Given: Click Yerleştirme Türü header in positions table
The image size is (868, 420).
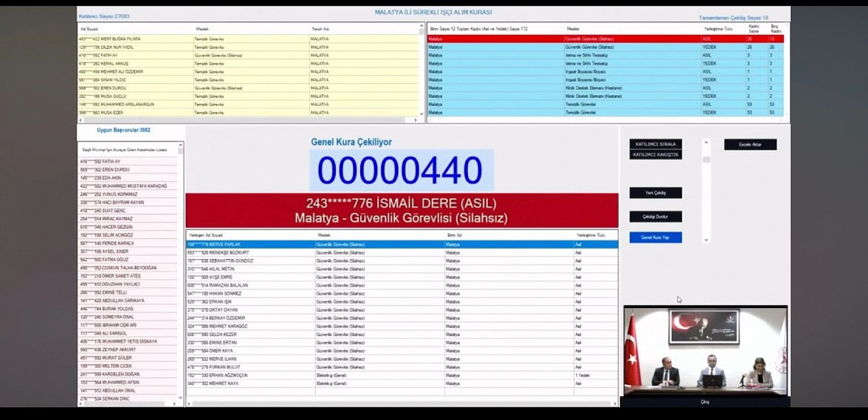Looking at the screenshot, I should [x=718, y=29].
